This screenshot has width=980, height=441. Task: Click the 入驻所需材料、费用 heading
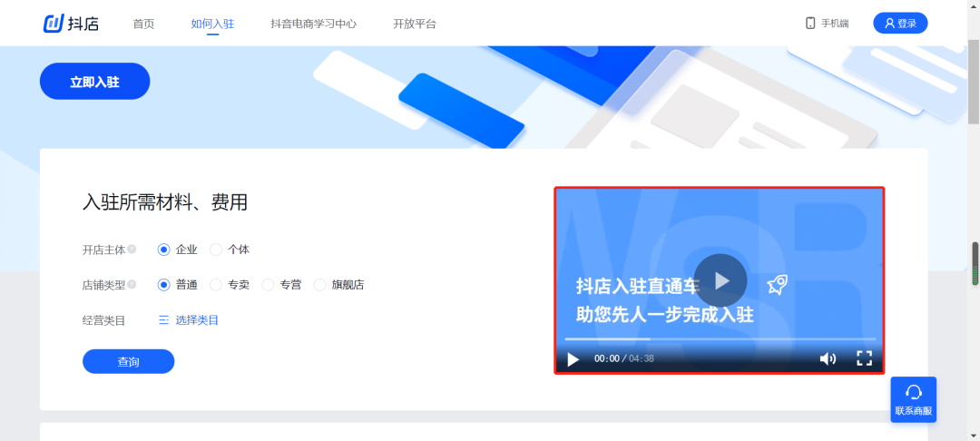[165, 202]
